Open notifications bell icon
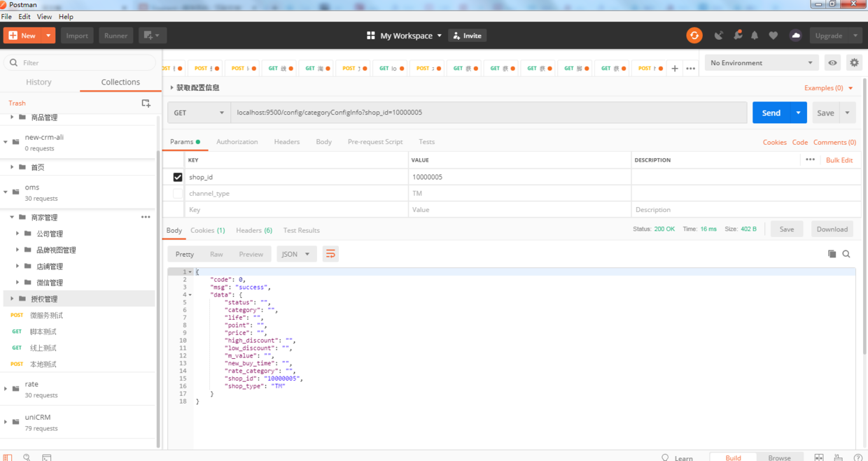Image resolution: width=868 pixels, height=461 pixels. pyautogui.click(x=755, y=36)
